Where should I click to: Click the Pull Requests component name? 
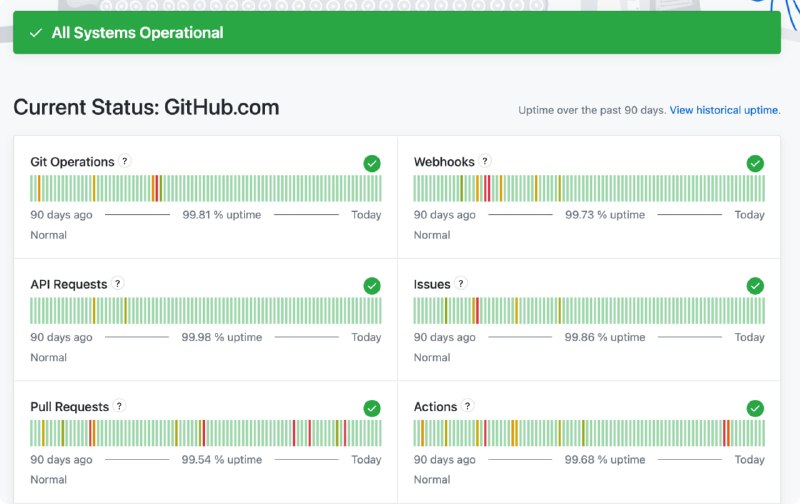pyautogui.click(x=70, y=407)
